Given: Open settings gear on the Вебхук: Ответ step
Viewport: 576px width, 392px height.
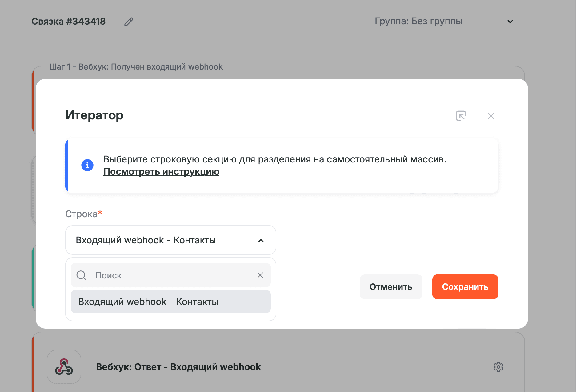Looking at the screenshot, I should tap(499, 367).
